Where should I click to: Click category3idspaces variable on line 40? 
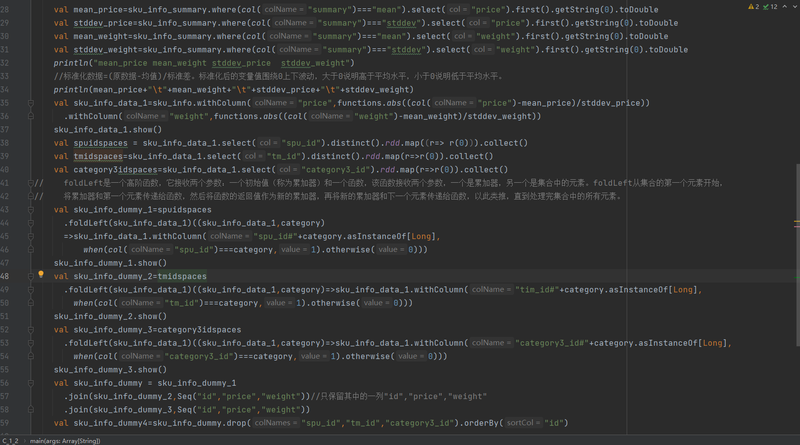[x=115, y=169]
